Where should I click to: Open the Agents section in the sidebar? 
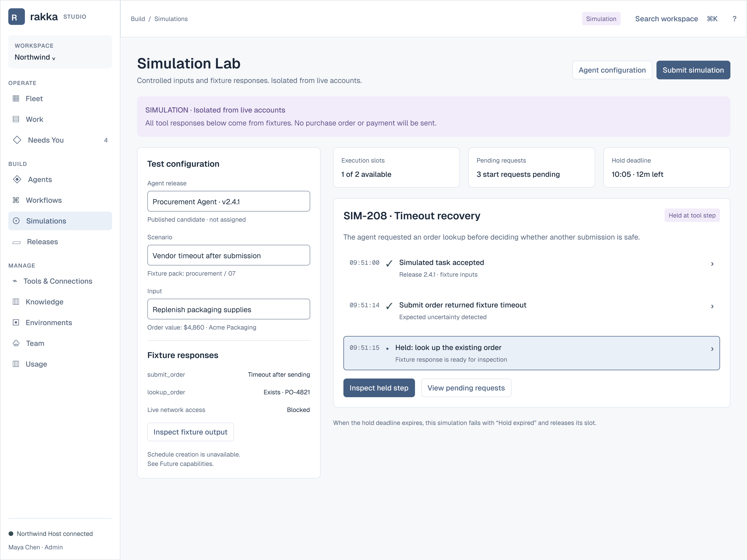pyautogui.click(x=60, y=180)
